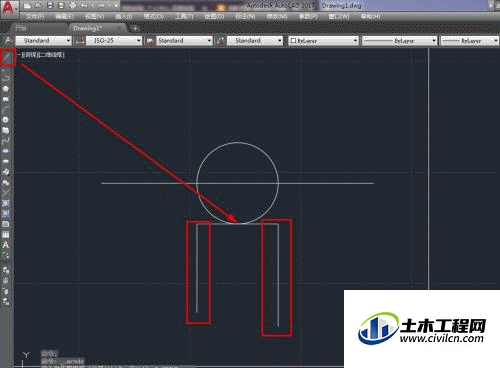Select the Circle tool in draw toolbar
The image size is (500, 368).
[6, 120]
